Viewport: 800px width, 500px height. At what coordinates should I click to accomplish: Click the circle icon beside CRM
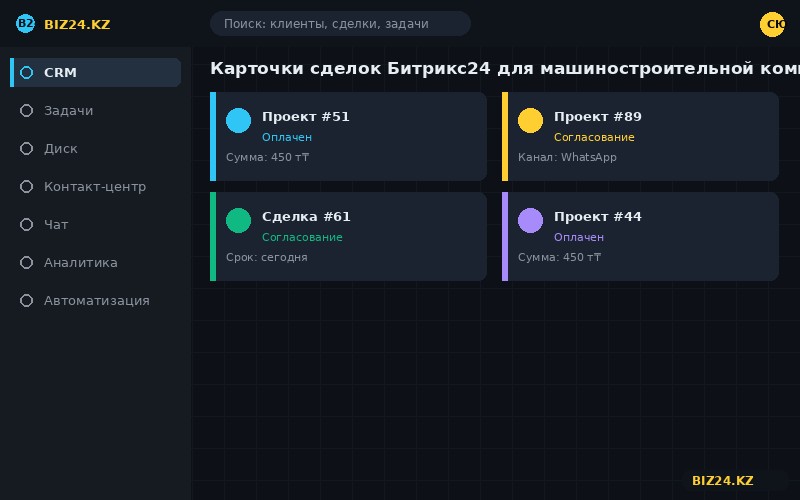click(27, 72)
